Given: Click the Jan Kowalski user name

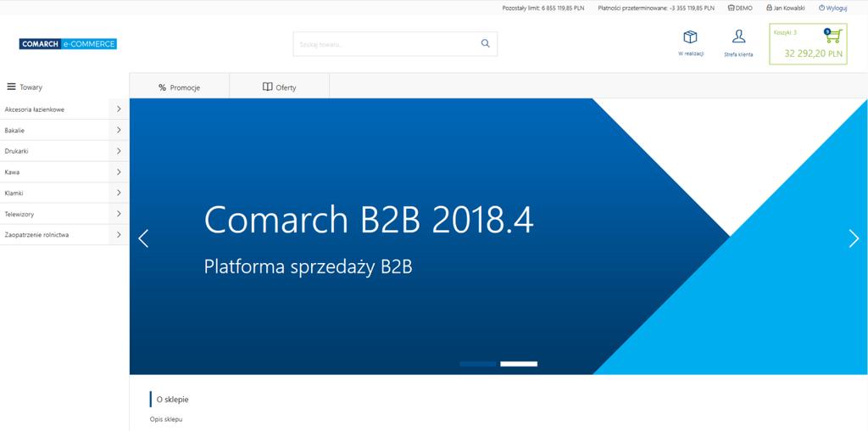Looking at the screenshot, I should click(789, 8).
